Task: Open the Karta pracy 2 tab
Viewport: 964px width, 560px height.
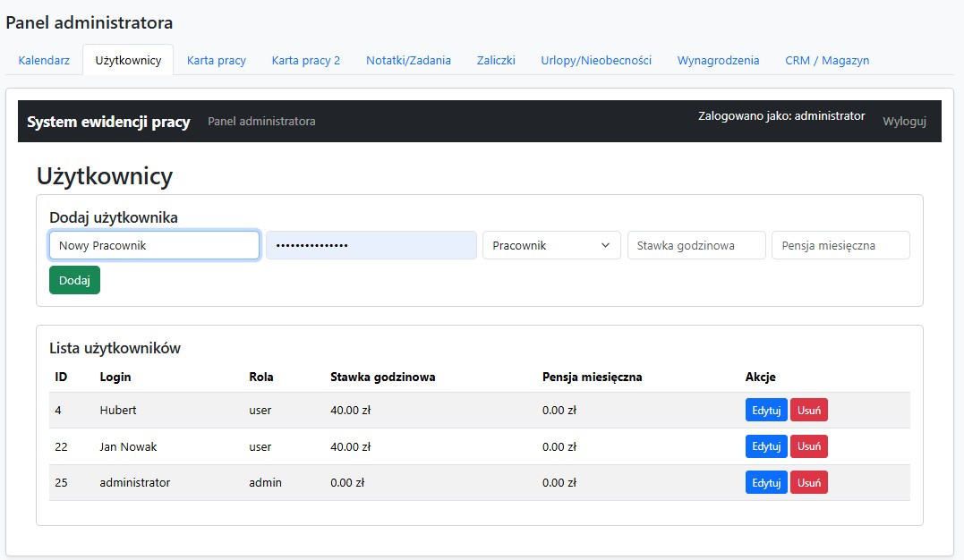Action: point(305,60)
